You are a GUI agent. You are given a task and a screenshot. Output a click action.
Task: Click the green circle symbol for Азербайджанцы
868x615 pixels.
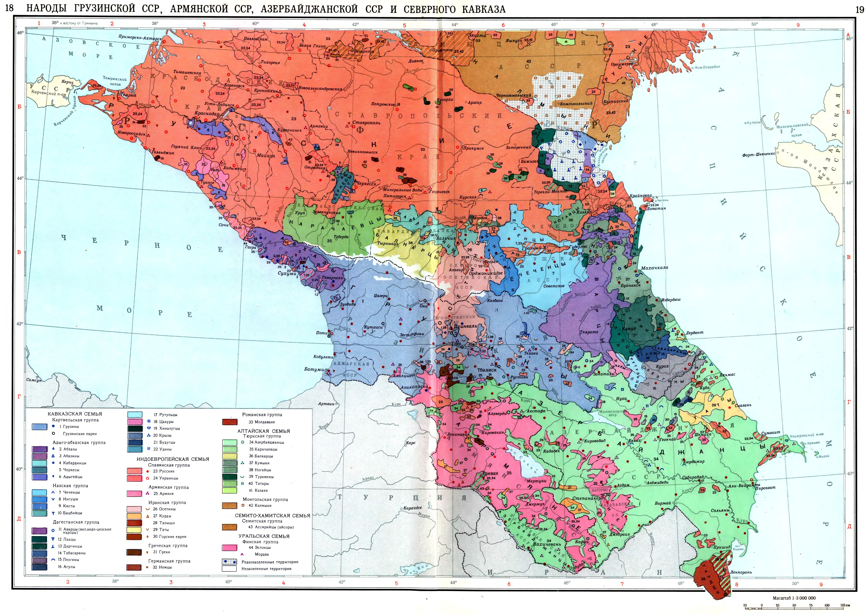(242, 442)
